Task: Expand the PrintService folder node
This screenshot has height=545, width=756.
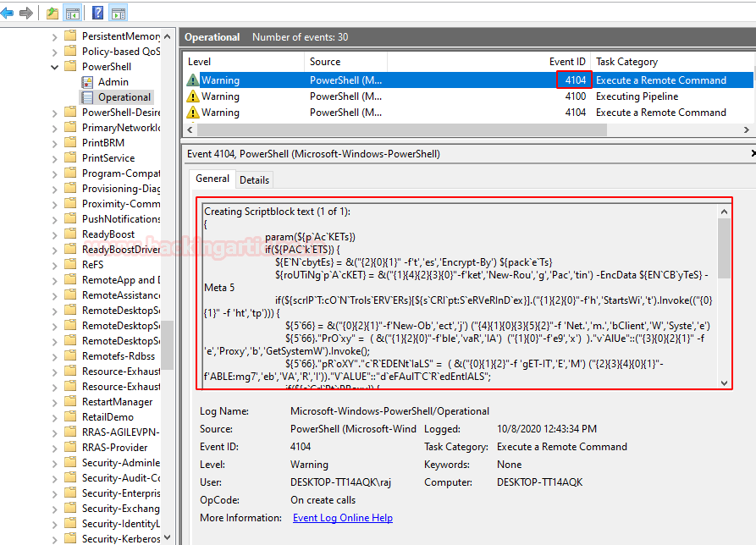Action: [x=54, y=158]
